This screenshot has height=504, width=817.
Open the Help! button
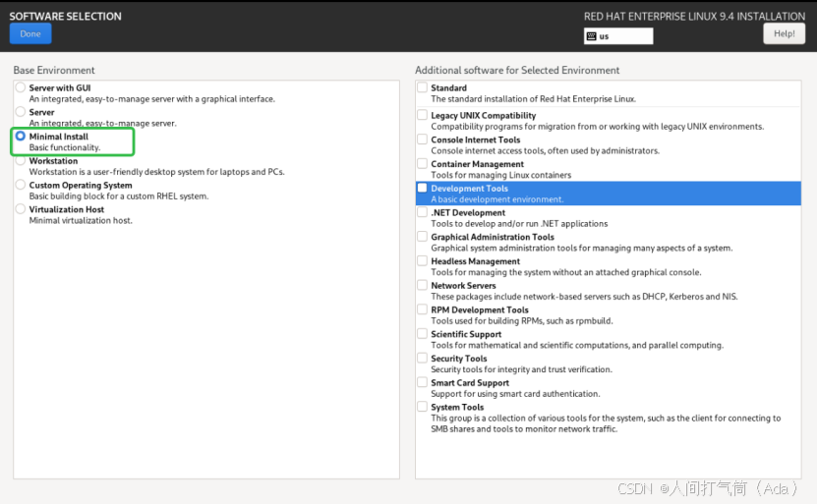tap(784, 33)
